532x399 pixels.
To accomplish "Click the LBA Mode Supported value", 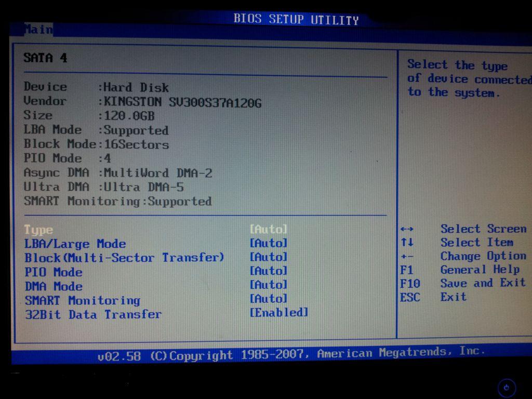I will 136,130.
